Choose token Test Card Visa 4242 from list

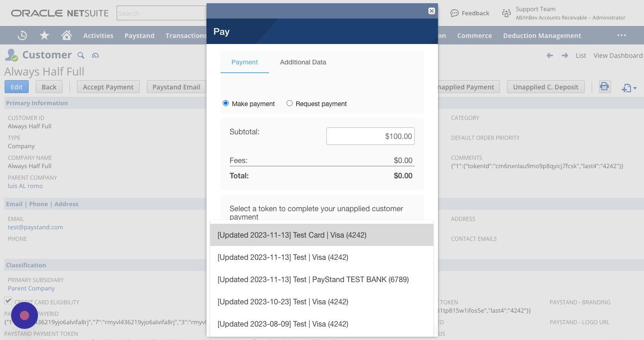point(292,235)
